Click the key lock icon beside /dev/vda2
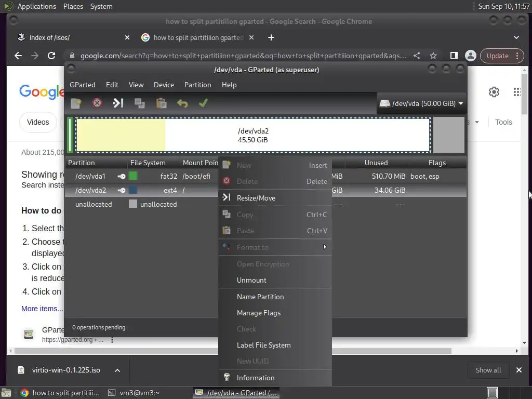The width and height of the screenshot is (532, 399). 122,190
